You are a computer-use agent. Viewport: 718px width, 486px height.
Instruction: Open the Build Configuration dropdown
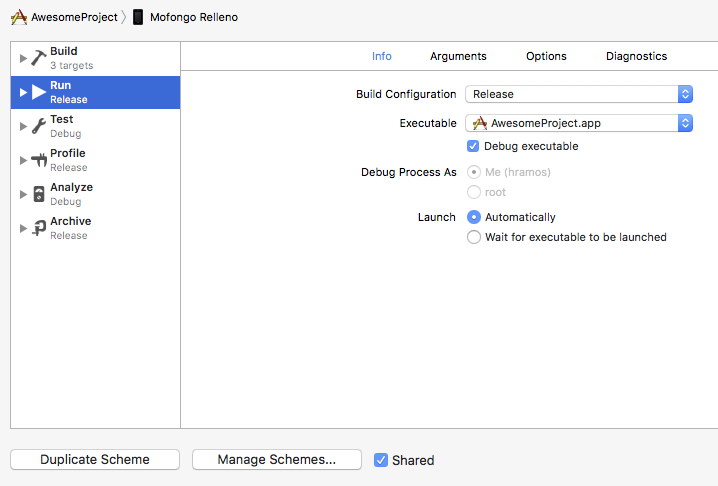(x=579, y=94)
